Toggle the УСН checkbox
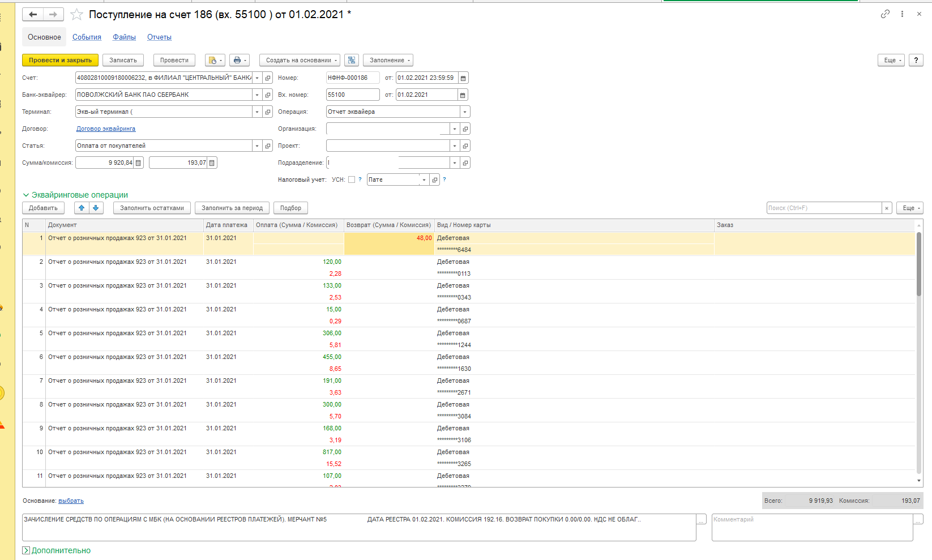The height and width of the screenshot is (560, 932). (352, 179)
